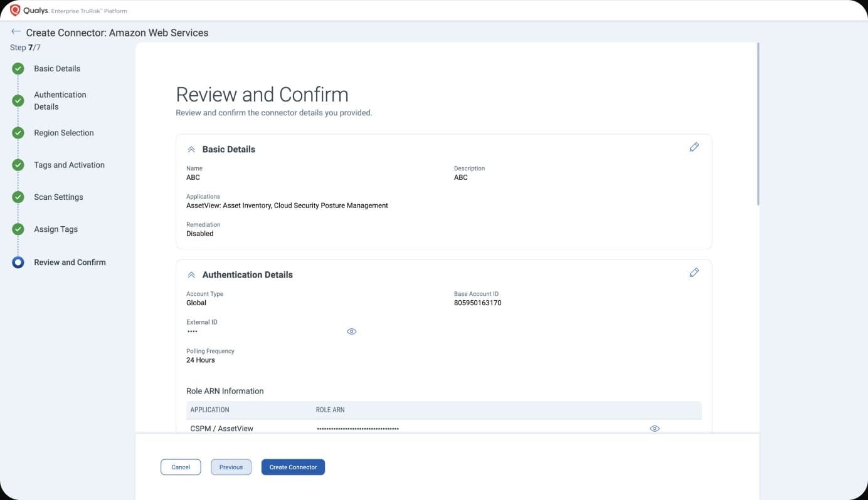This screenshot has height=500, width=868.
Task: Click Region Selection step checkmark icon
Action: [18, 133]
